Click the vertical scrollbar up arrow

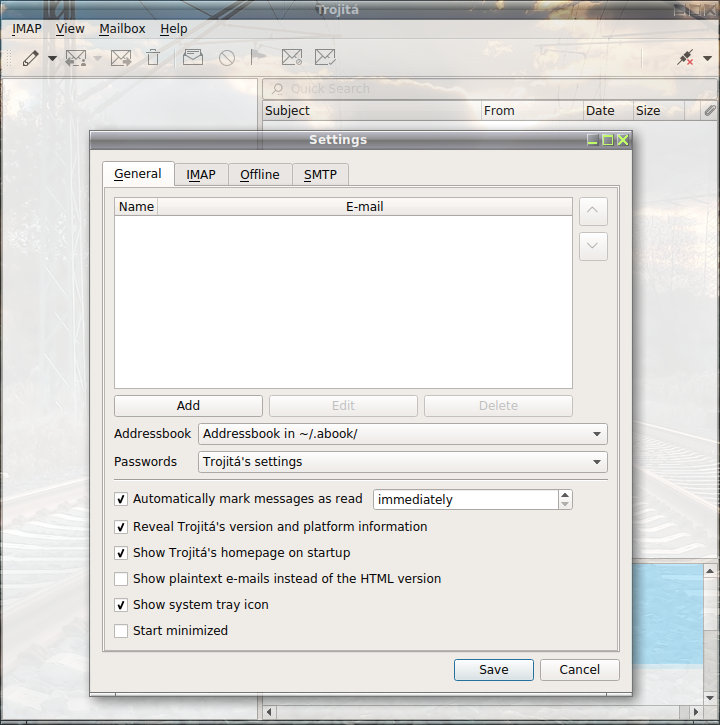710,571
